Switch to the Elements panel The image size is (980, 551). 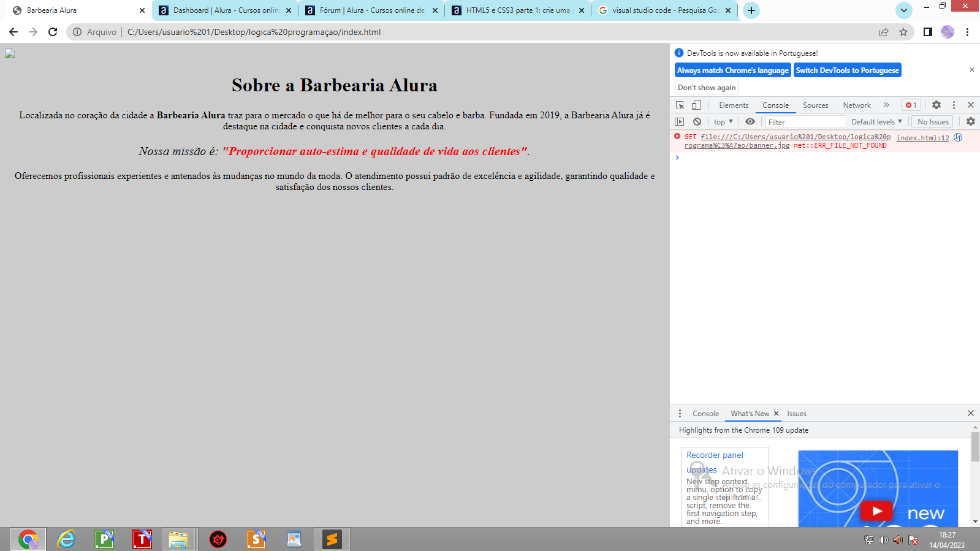[x=734, y=105]
